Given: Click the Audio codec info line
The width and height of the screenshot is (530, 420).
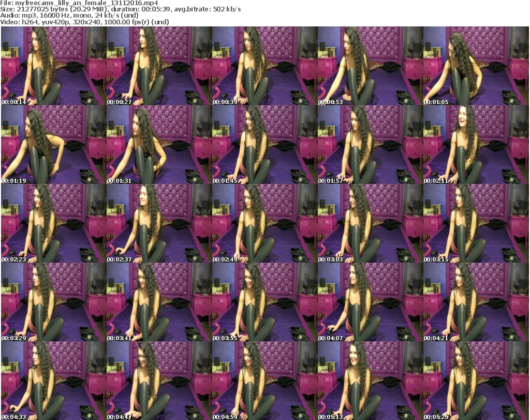Looking at the screenshot, I should (x=70, y=16).
